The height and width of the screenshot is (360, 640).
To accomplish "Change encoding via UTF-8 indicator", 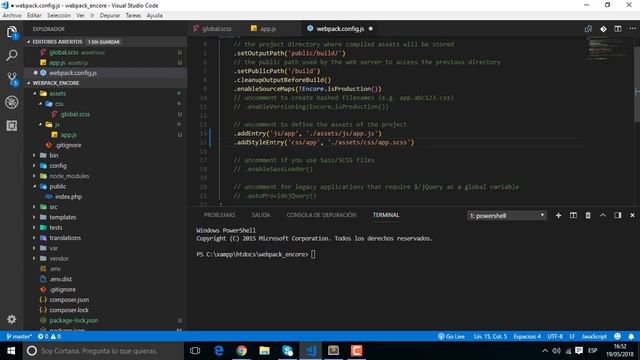I will pyautogui.click(x=555, y=336).
